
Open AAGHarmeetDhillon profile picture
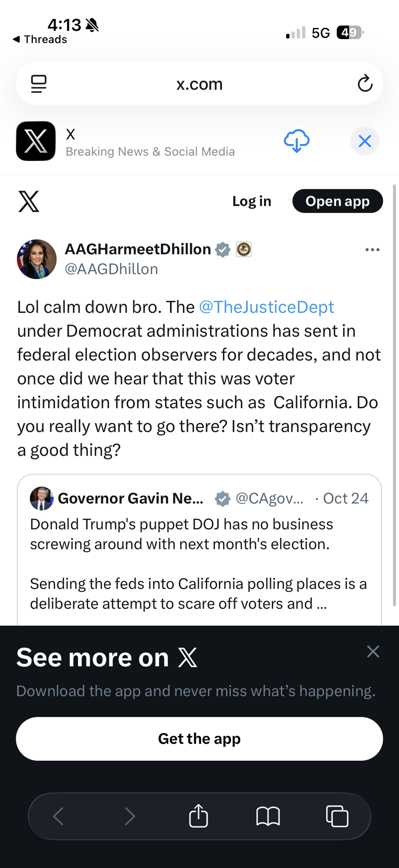37,259
